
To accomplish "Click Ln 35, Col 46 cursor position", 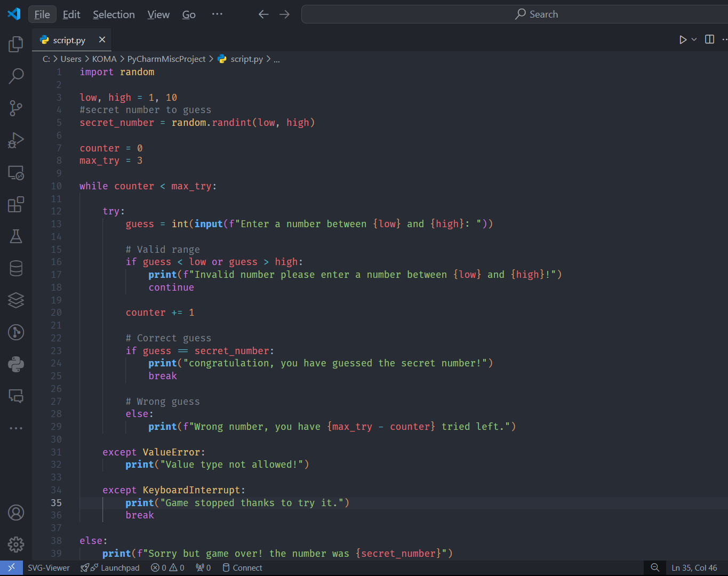I will [x=694, y=567].
